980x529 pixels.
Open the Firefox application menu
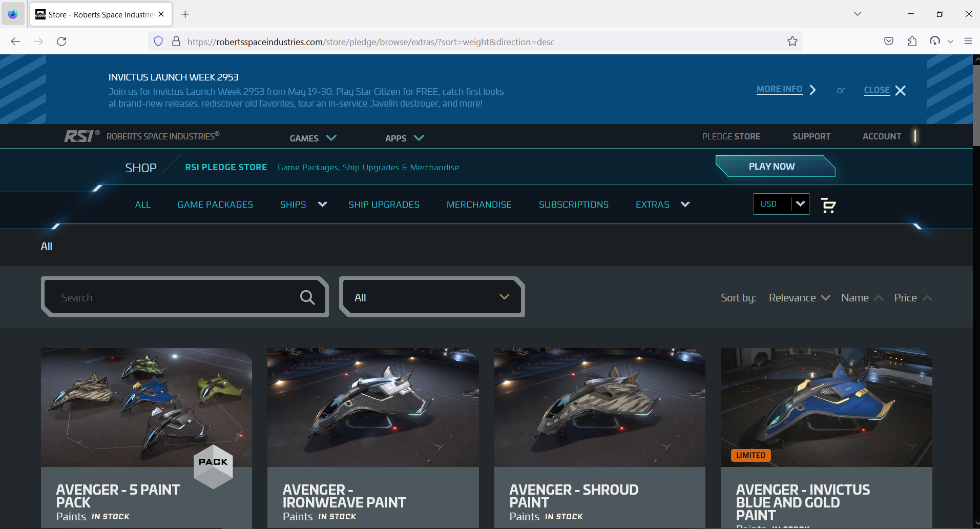tap(968, 41)
